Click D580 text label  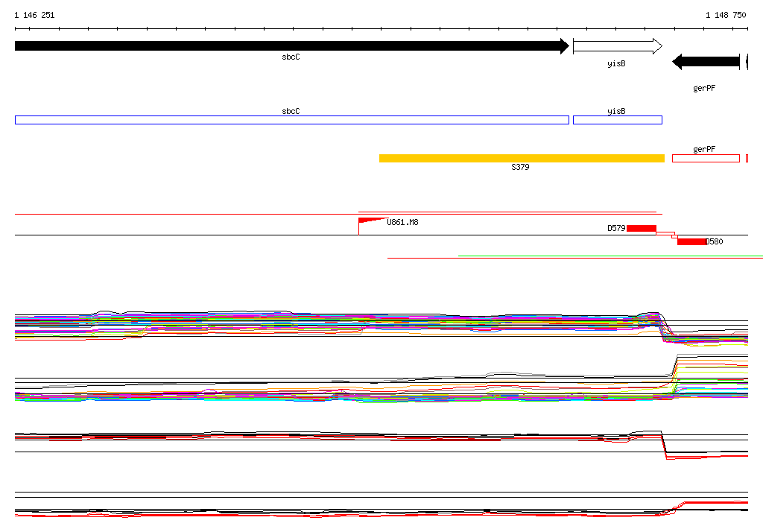[715, 241]
